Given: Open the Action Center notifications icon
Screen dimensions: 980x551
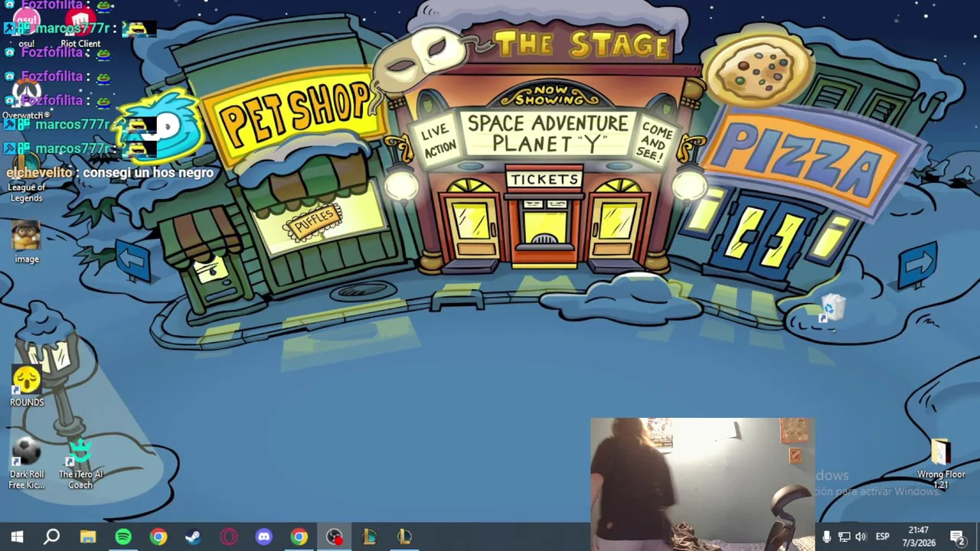Looking at the screenshot, I should (958, 537).
